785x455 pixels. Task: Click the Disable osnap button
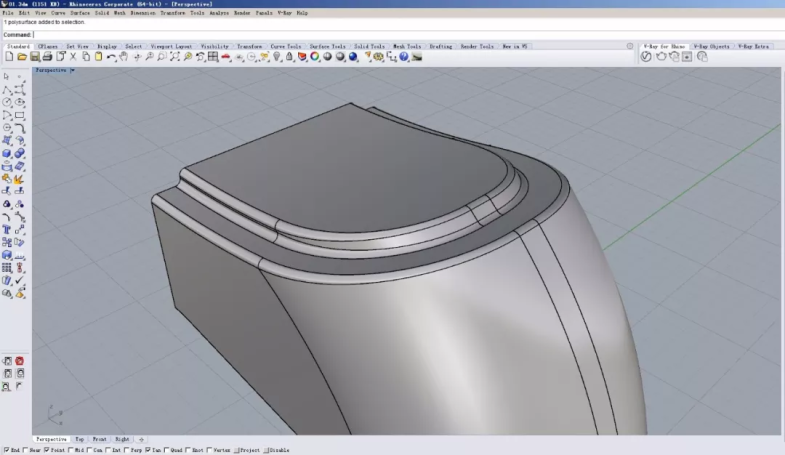[278, 451]
